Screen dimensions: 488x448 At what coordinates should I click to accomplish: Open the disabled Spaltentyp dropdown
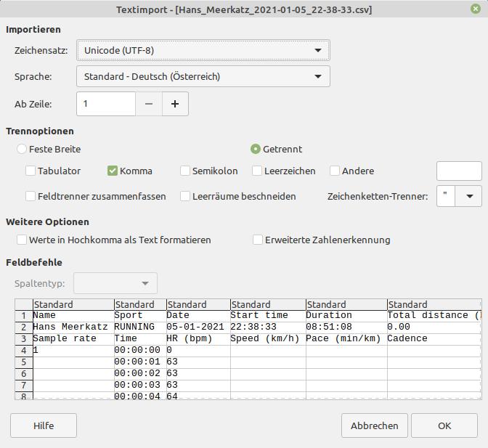115,283
